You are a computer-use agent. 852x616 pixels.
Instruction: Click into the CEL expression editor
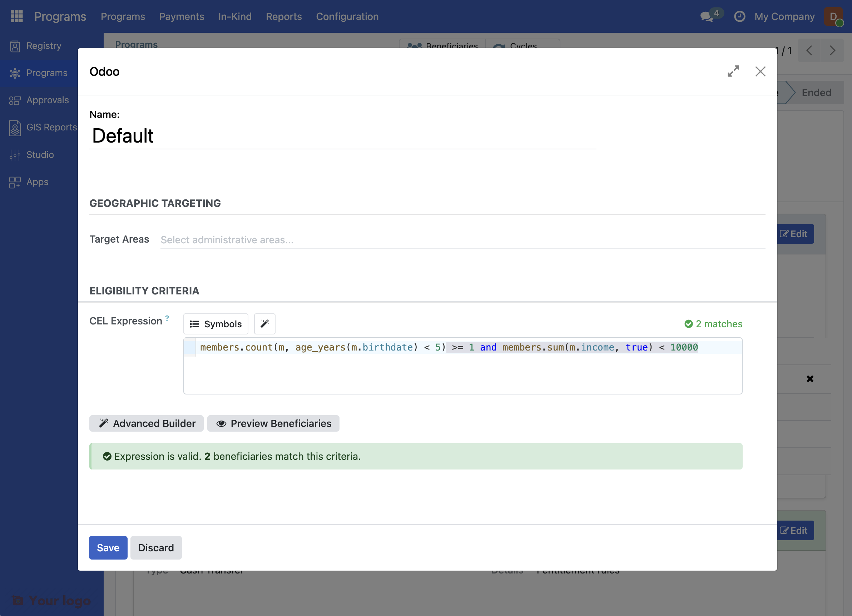[462, 372]
